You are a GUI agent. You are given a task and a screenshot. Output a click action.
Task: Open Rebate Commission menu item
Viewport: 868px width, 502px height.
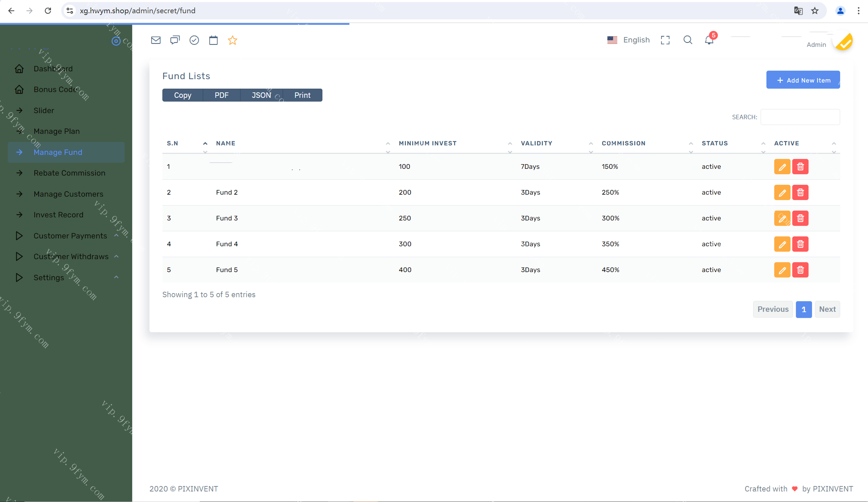tap(69, 173)
